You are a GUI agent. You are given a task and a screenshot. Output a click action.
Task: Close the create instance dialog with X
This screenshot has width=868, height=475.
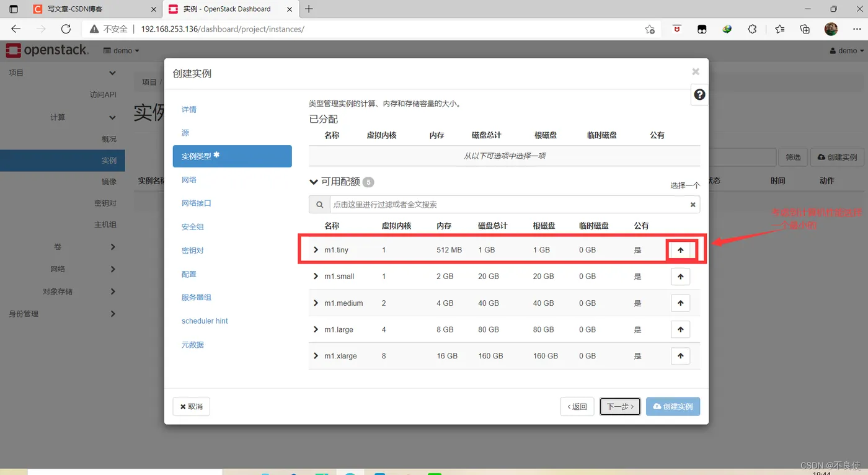coord(696,72)
